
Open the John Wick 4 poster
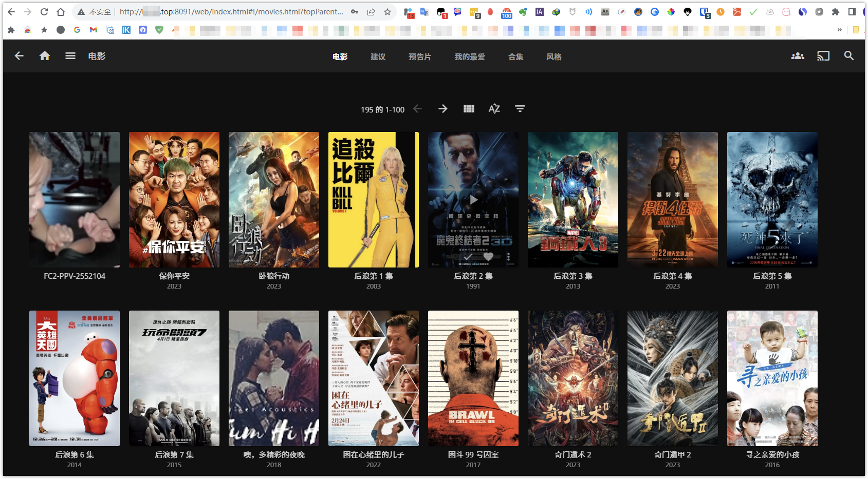click(673, 200)
